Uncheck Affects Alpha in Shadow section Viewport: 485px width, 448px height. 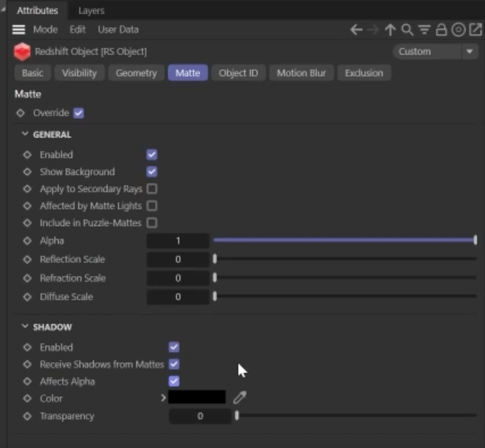(x=174, y=381)
